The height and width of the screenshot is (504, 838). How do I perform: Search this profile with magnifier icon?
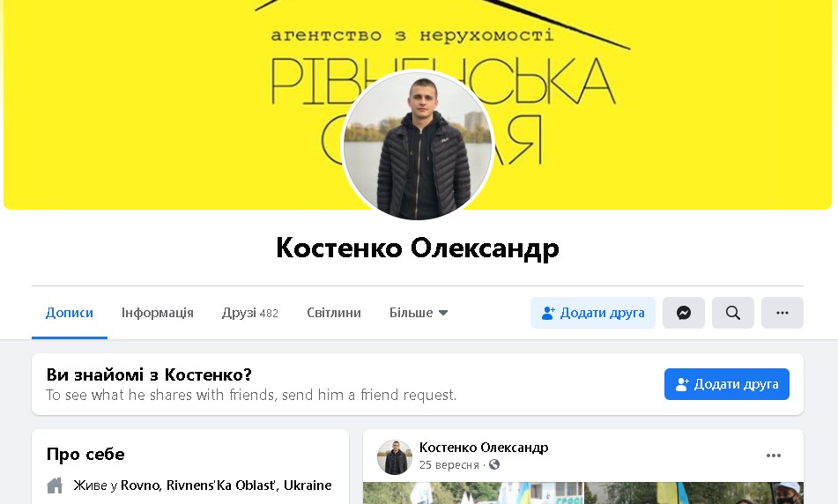pyautogui.click(x=733, y=313)
